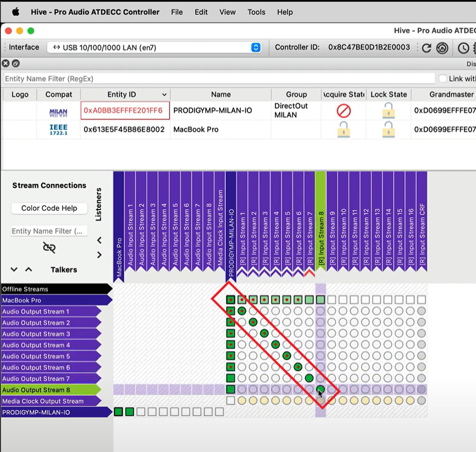Open the Interface selection dropdown

tap(154, 47)
